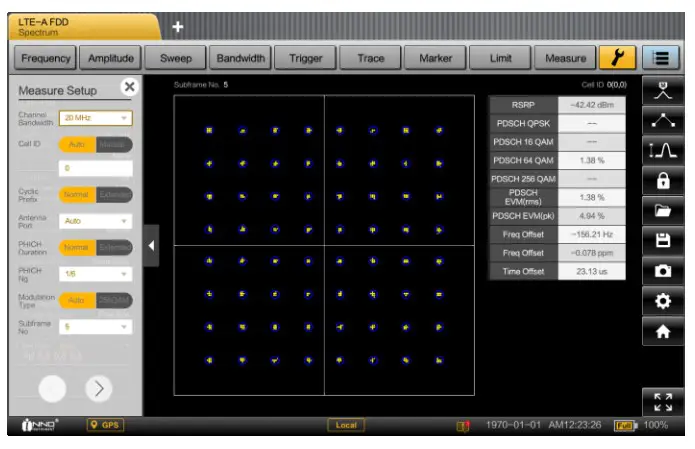Click the signal peak waveform icon
Viewport: 695px width, 449px height.
pos(663,150)
